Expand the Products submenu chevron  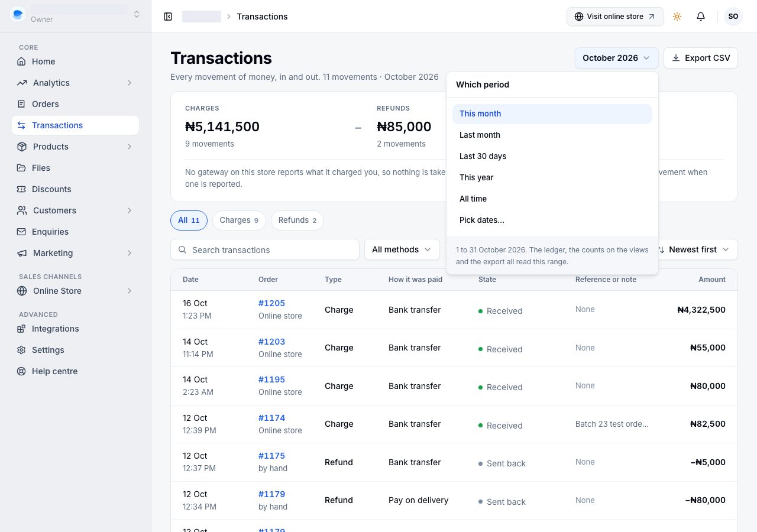130,147
